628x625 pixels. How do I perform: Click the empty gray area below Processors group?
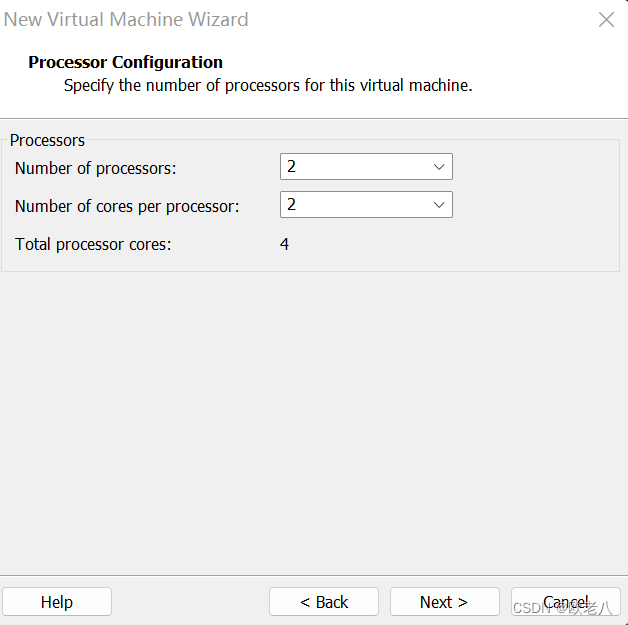314,420
